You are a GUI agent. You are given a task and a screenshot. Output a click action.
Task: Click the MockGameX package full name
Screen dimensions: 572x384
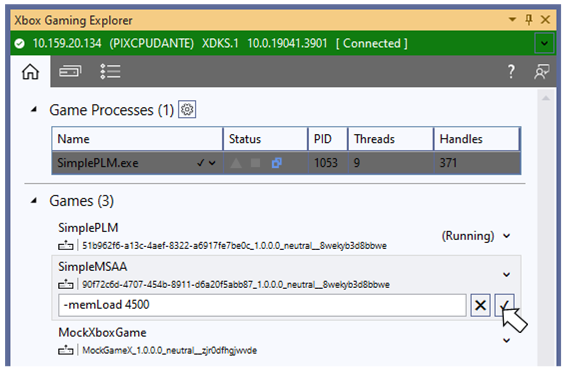point(170,350)
